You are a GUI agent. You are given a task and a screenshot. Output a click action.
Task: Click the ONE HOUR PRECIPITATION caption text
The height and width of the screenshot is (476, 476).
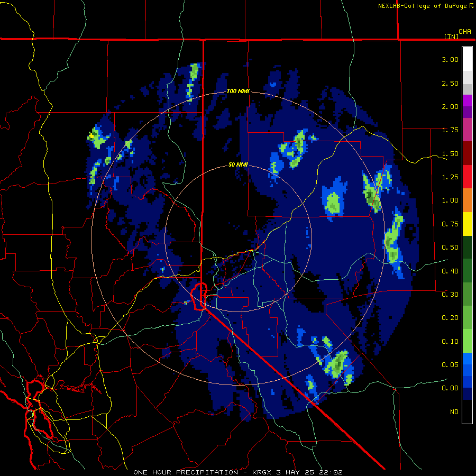click(x=186, y=472)
